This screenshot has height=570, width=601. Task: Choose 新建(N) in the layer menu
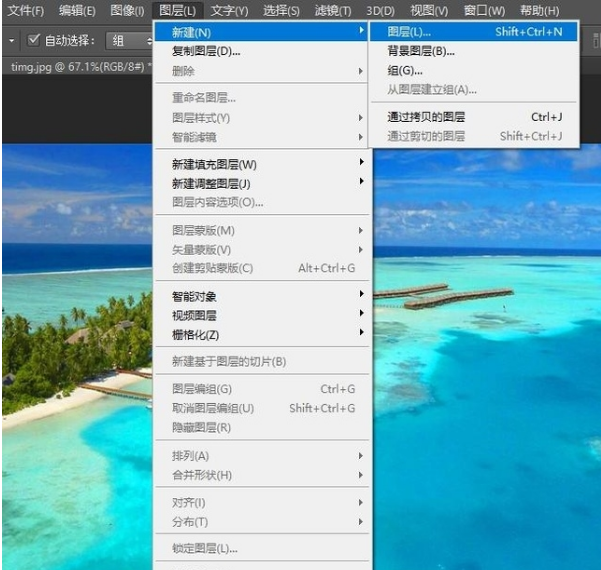[x=261, y=32]
